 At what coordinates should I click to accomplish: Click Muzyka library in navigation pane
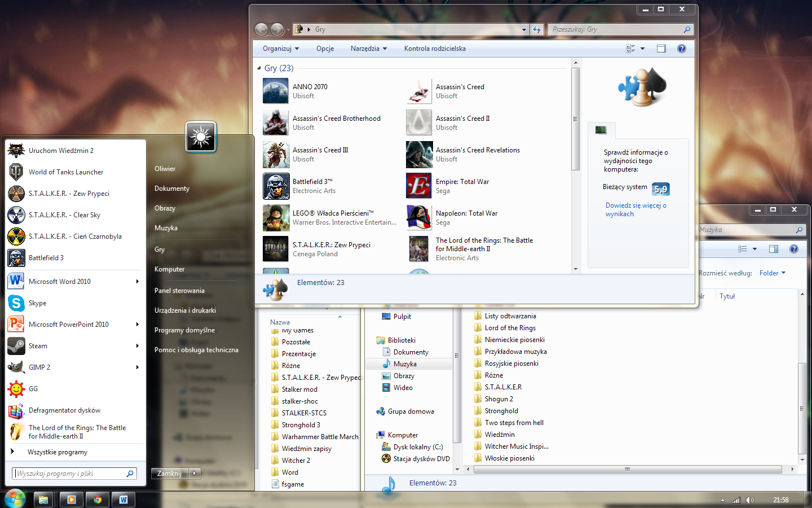(x=405, y=364)
